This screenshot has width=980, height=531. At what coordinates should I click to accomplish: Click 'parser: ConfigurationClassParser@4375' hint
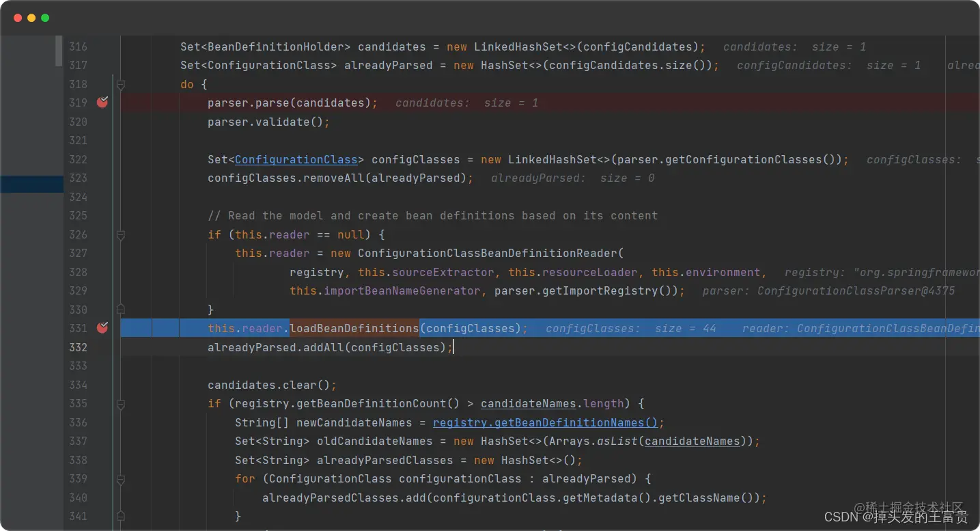coord(829,290)
